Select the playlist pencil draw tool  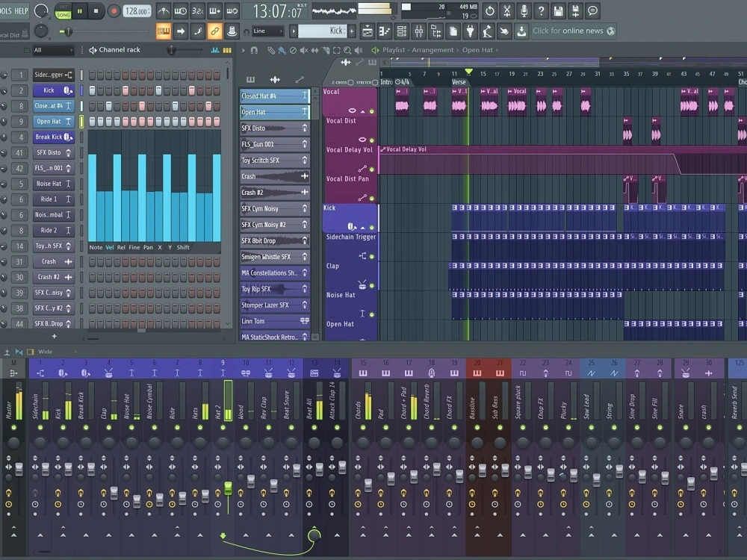[x=271, y=50]
